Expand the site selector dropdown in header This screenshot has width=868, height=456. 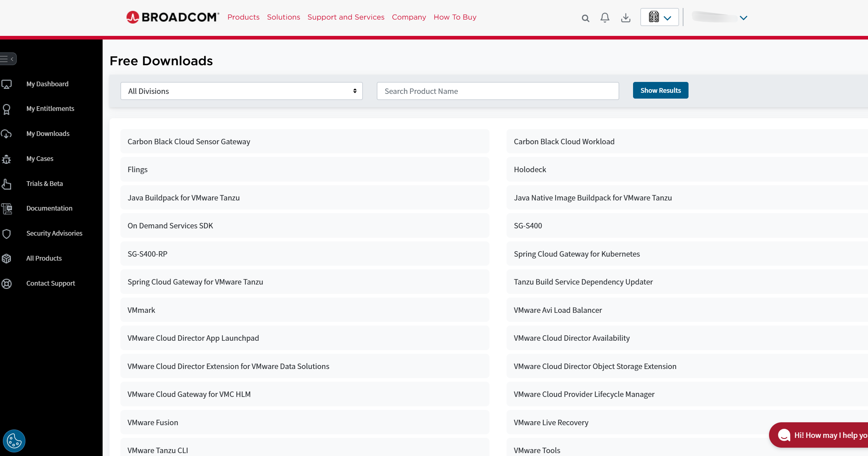click(x=659, y=17)
